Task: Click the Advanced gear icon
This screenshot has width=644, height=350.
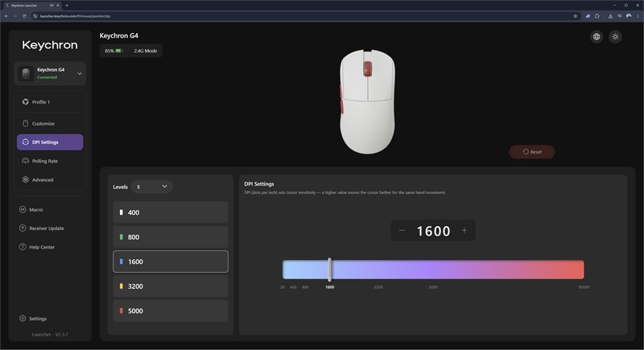Action: pyautogui.click(x=26, y=179)
